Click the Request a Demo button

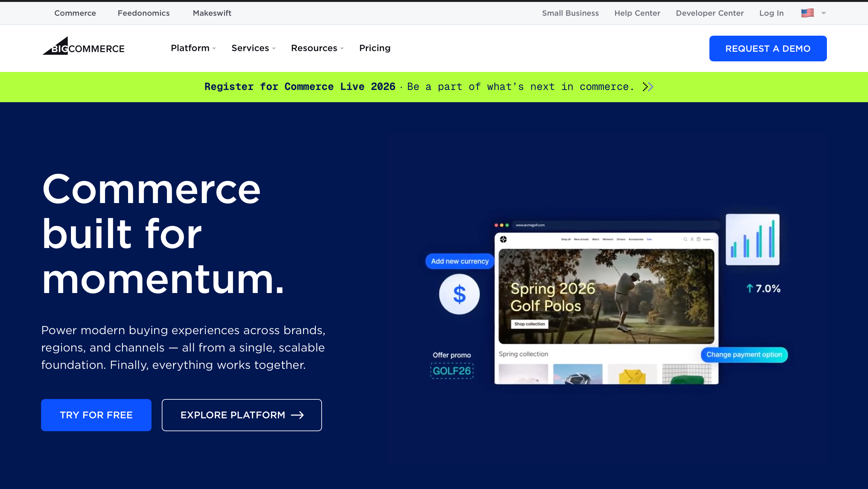click(x=768, y=49)
